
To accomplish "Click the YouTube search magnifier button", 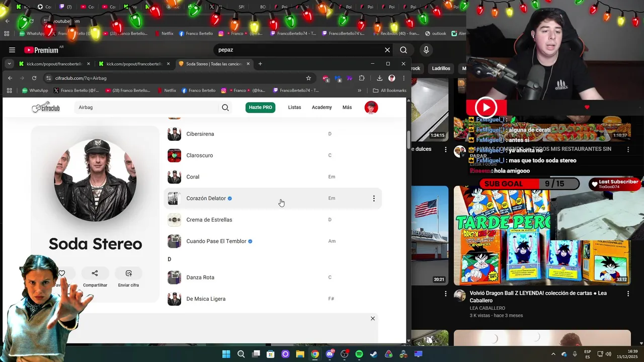I will (404, 50).
